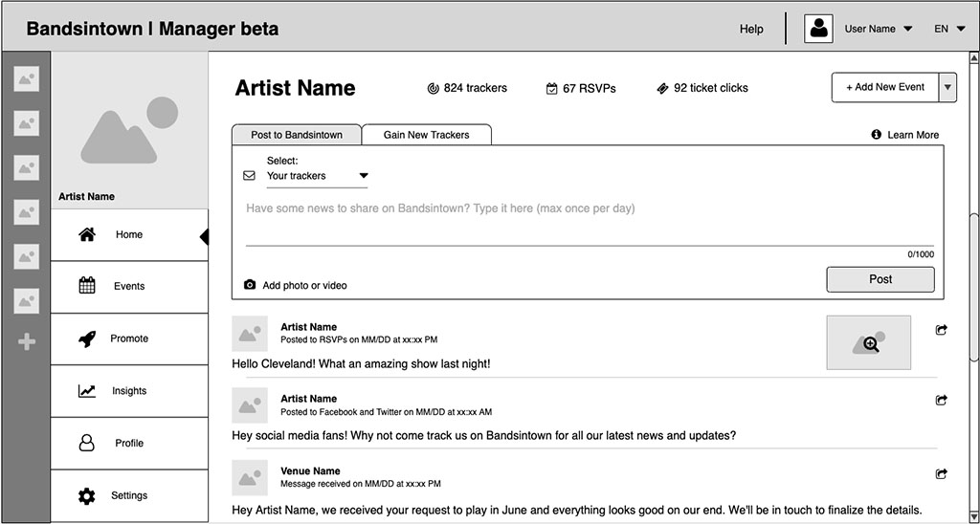The width and height of the screenshot is (980, 524).
Task: Select the fifth artist thumbnail in rail
Action: click(x=26, y=256)
